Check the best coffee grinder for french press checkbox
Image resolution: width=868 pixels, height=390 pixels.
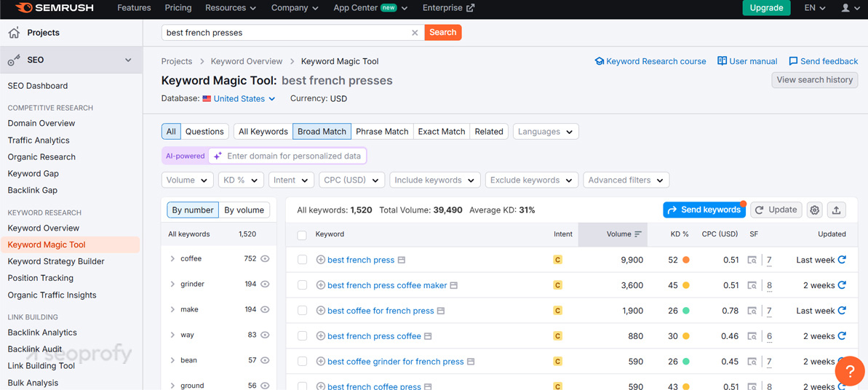[302, 362]
